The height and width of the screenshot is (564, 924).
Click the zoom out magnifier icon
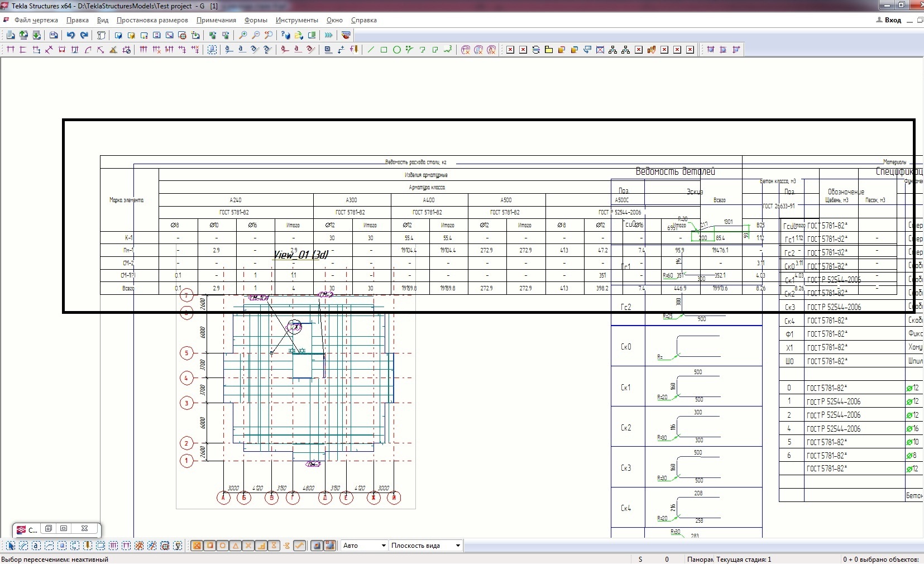click(x=256, y=35)
